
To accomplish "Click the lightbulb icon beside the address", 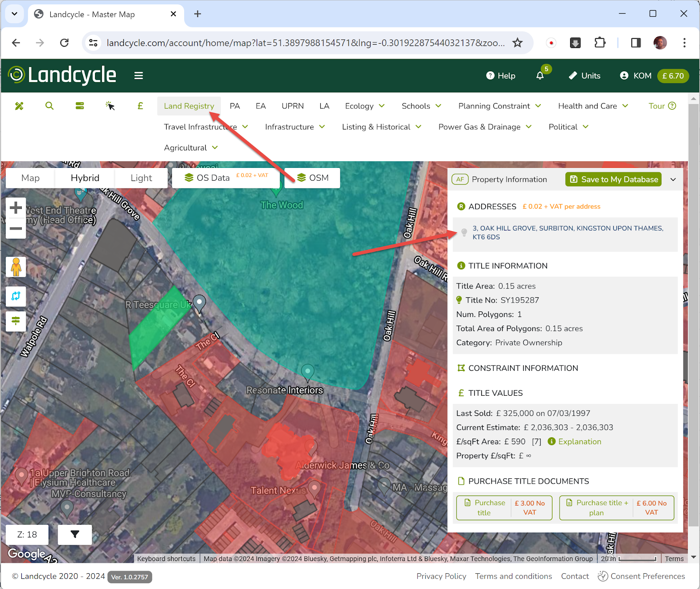I will click(x=464, y=232).
